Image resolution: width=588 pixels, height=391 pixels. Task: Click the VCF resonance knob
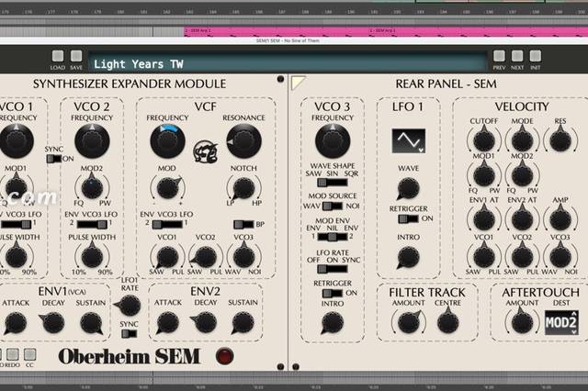(x=243, y=141)
